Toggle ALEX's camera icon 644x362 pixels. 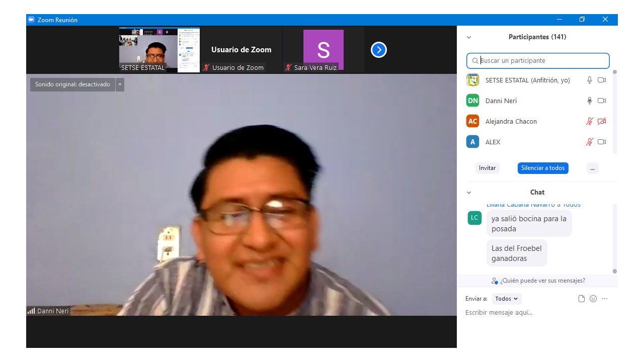(x=602, y=142)
